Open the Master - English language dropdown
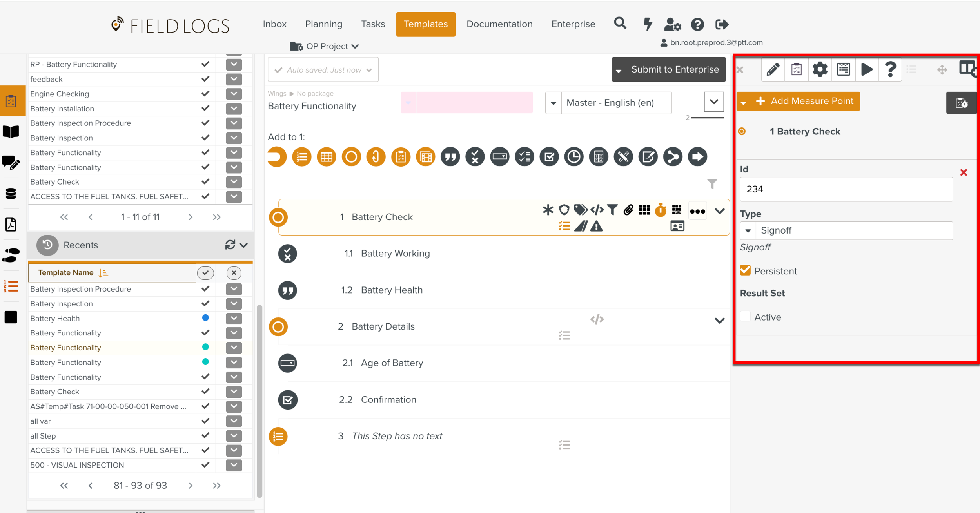The height and width of the screenshot is (513, 980). pyautogui.click(x=553, y=103)
